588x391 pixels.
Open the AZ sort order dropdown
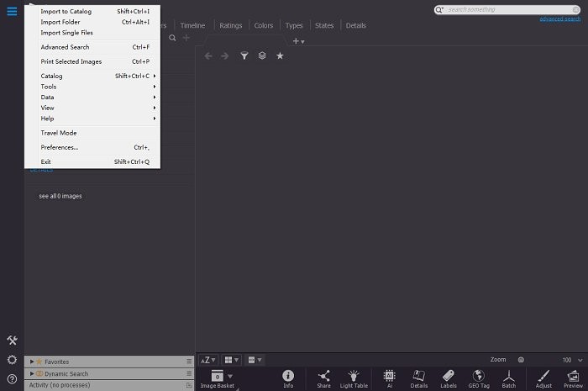click(207, 360)
